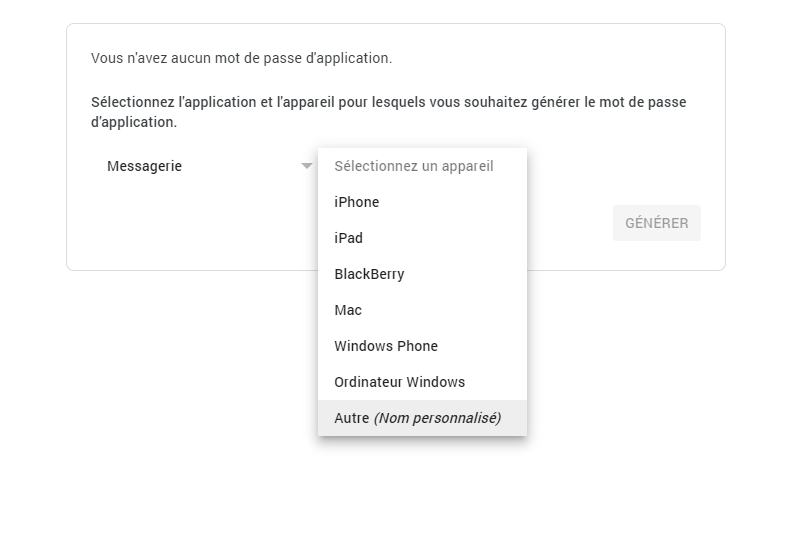The width and height of the screenshot is (786, 552).
Task: Pick BlackBerry in the device menu
Action: [422, 274]
